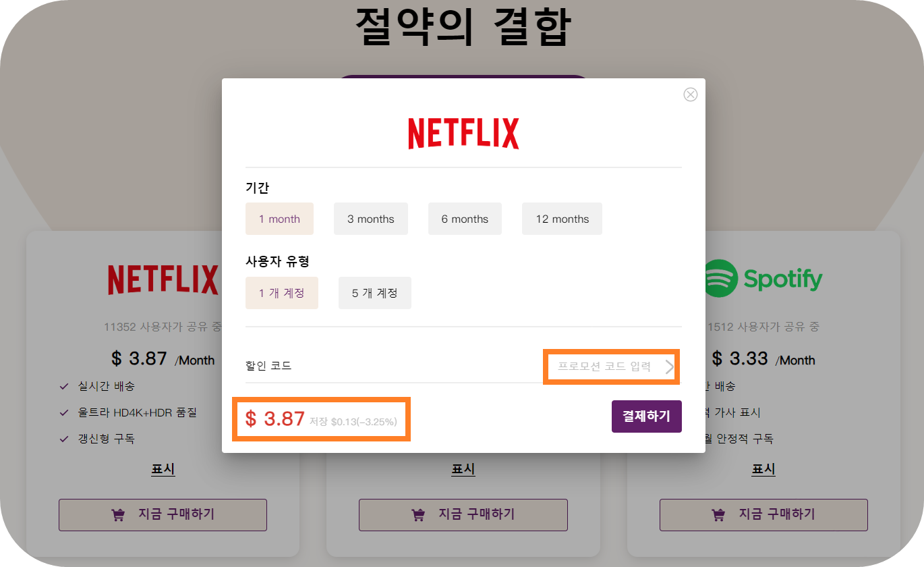This screenshot has width=924, height=567.
Task: Click the 실시간 배송 feature on Netflix card
Action: coord(106,387)
